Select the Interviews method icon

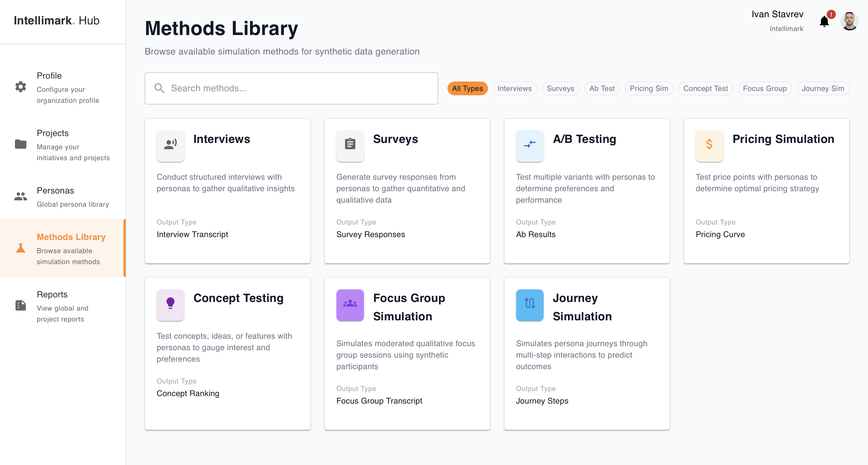[170, 146]
